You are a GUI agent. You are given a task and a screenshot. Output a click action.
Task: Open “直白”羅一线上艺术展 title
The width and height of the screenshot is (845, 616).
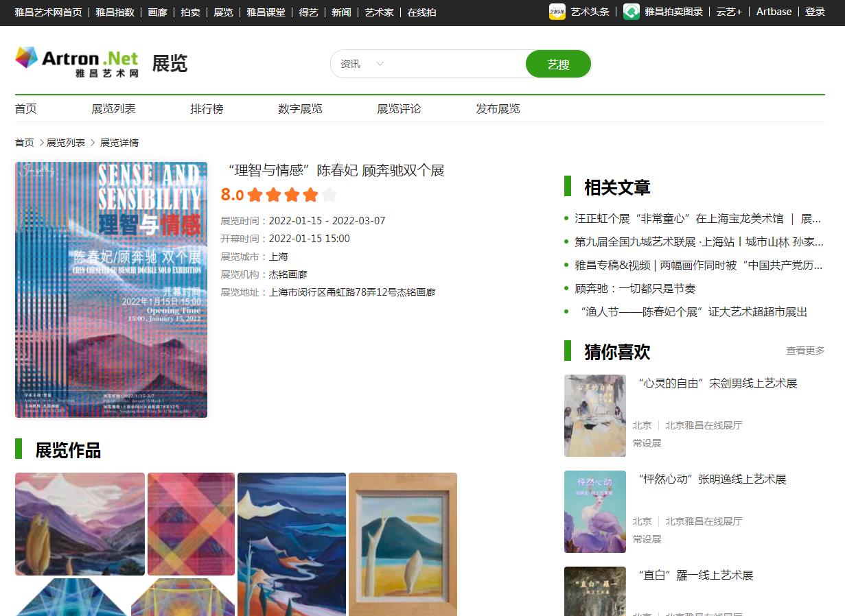point(695,576)
